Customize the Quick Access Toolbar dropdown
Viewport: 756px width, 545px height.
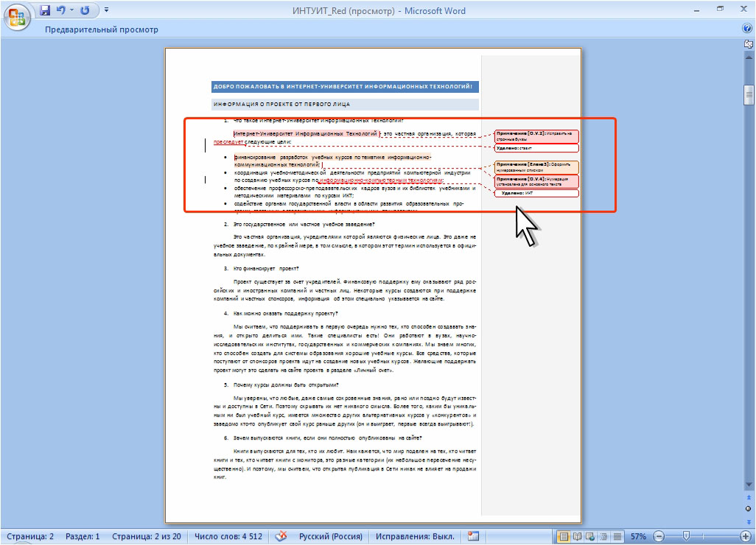pos(107,10)
